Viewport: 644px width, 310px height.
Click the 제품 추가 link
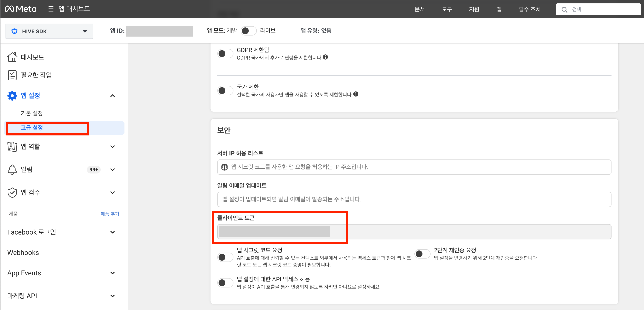click(110, 214)
